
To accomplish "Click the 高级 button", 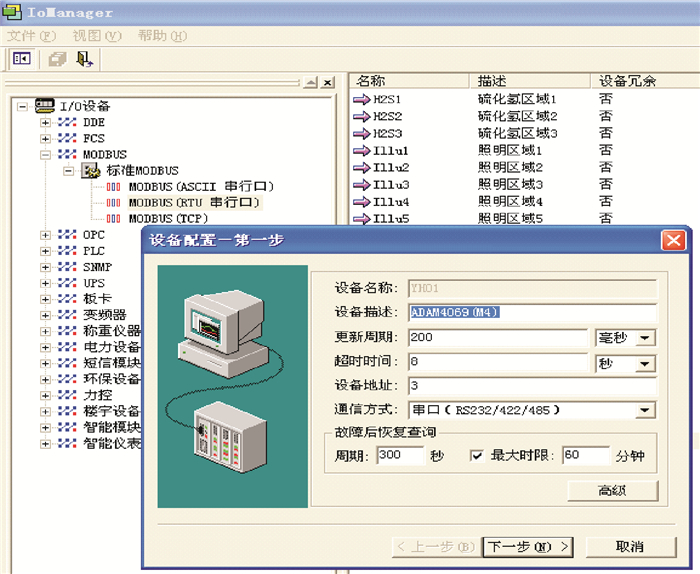I will pos(612,490).
